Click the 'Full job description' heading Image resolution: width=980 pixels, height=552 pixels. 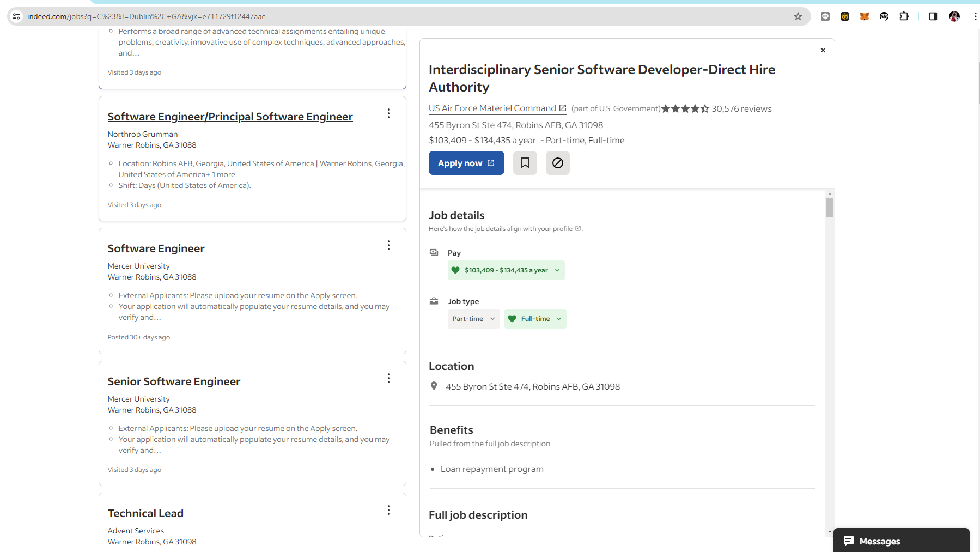pyautogui.click(x=478, y=515)
